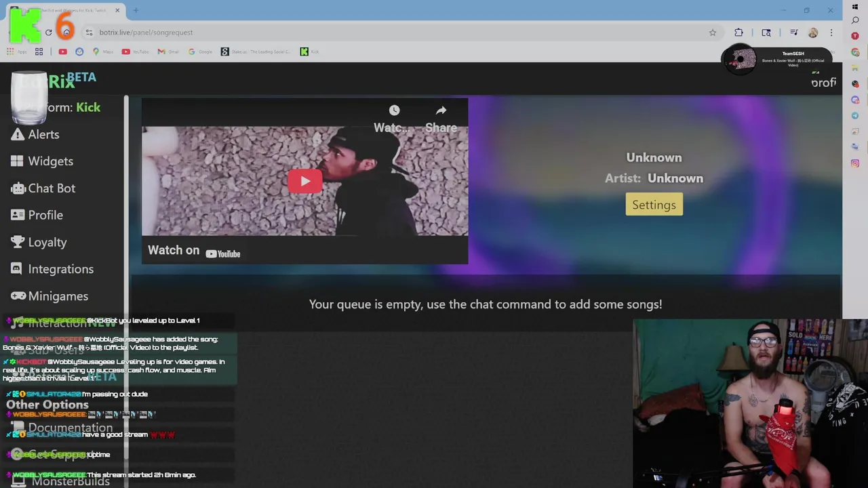This screenshot has height=488, width=868.
Task: Open Windows taskbar search icon
Action: pos(855,20)
